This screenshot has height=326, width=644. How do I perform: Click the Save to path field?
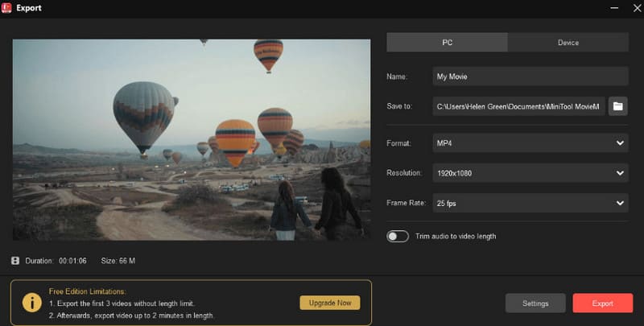tap(518, 106)
